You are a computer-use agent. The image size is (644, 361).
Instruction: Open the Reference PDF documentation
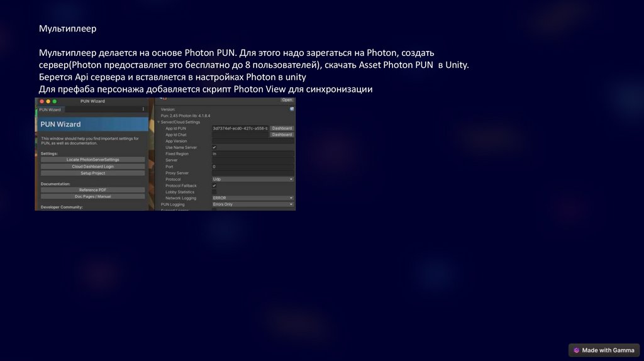[93, 190]
